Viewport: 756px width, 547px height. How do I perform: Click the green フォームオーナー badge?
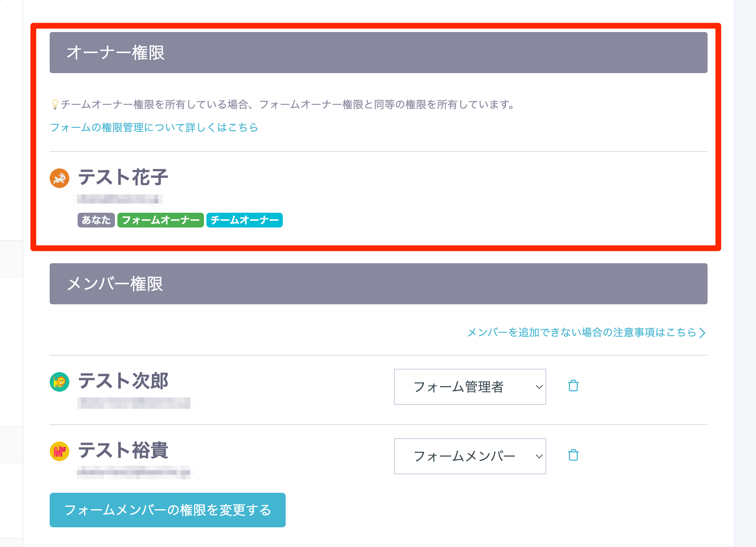pos(160,220)
